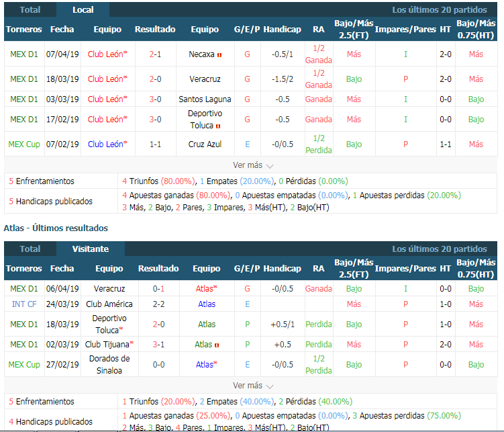Viewport: 504px width, 432px height.
Task: Click the red card icon next to Deportivo Toluca
Action: (218, 126)
